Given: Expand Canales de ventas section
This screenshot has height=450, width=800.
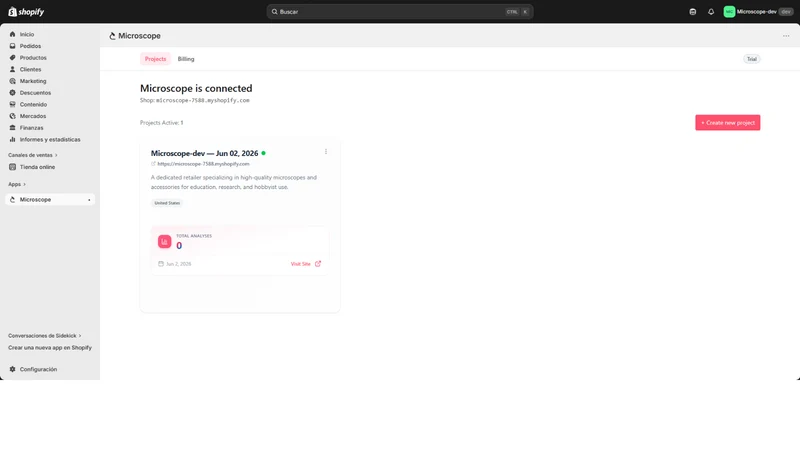Looking at the screenshot, I should click(x=33, y=155).
